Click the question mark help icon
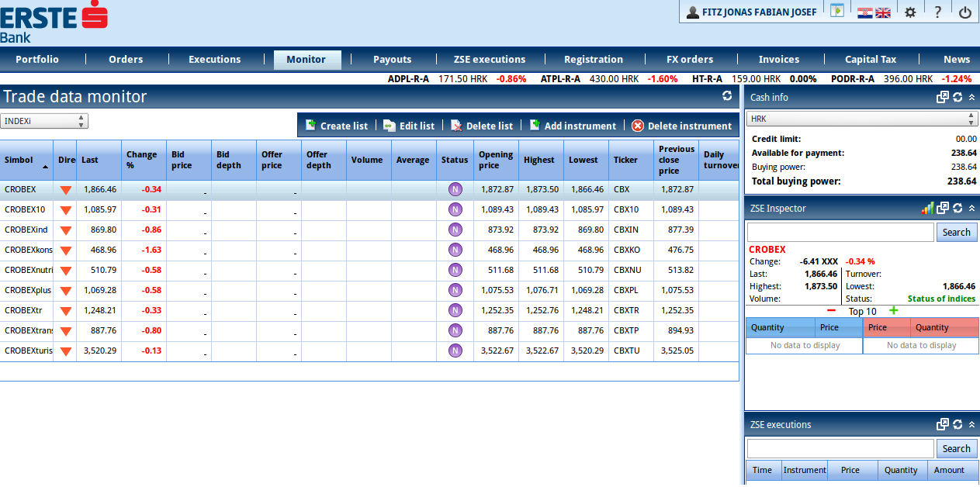980x487 pixels. (937, 12)
